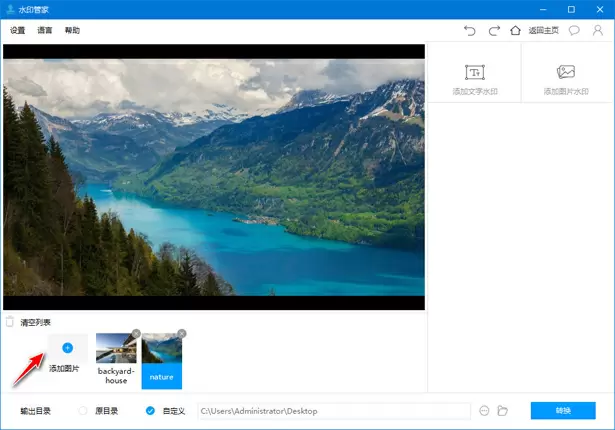The height and width of the screenshot is (430, 615).
Task: Click the trash icon to clear list
Action: pyautogui.click(x=10, y=322)
